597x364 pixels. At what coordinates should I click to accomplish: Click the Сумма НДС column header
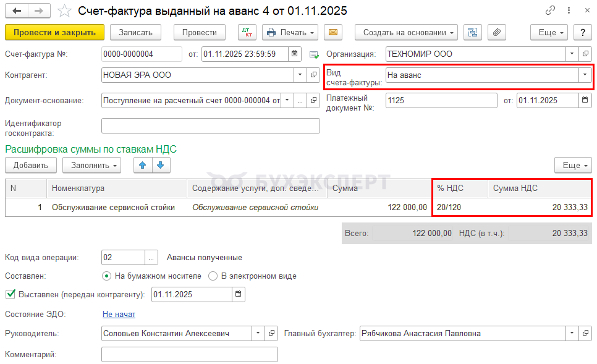tap(540, 188)
